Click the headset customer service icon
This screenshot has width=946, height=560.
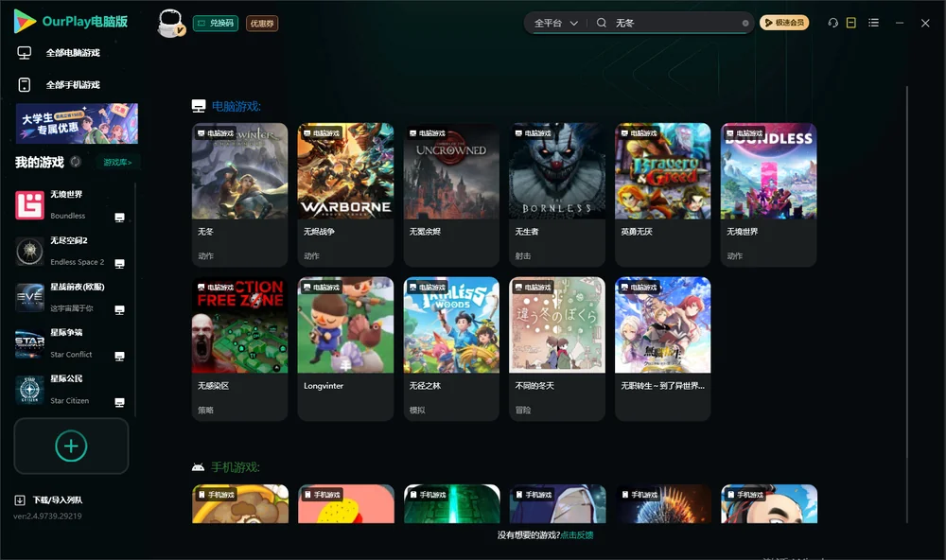coord(833,23)
